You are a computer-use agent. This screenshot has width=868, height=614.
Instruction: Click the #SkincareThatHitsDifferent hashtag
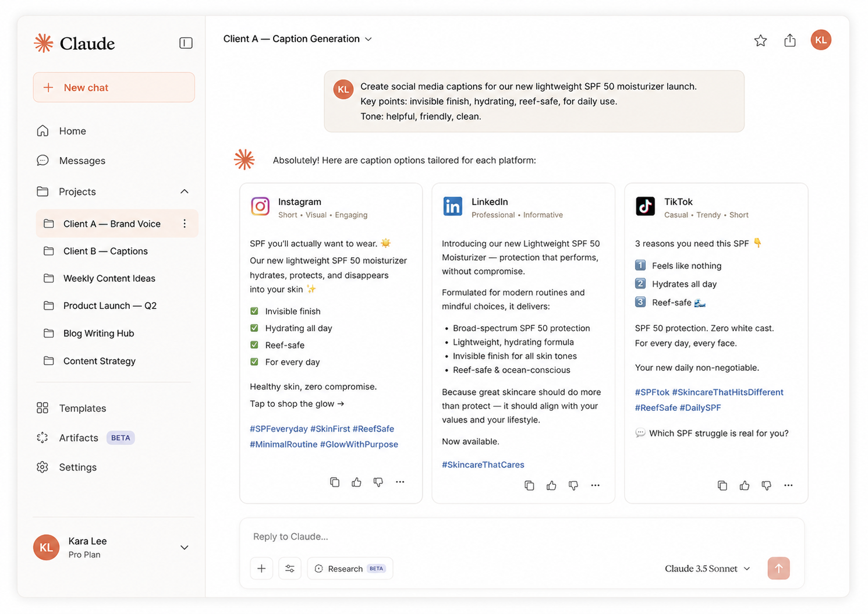(x=728, y=392)
